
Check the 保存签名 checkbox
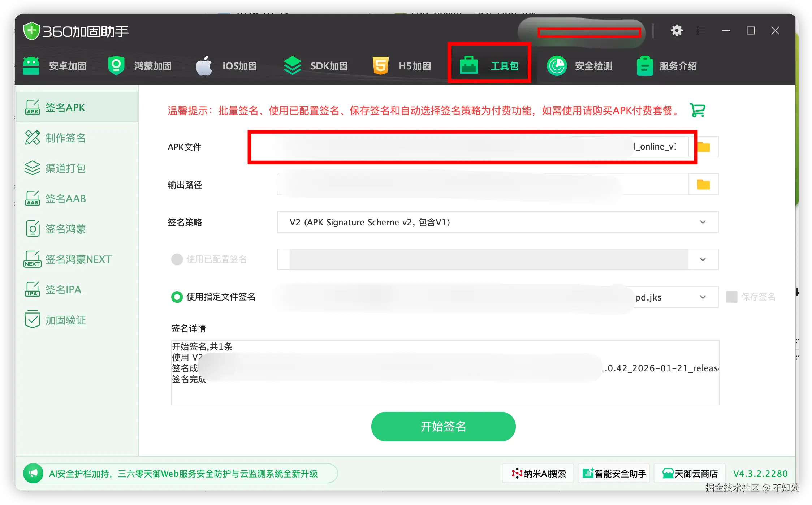731,297
